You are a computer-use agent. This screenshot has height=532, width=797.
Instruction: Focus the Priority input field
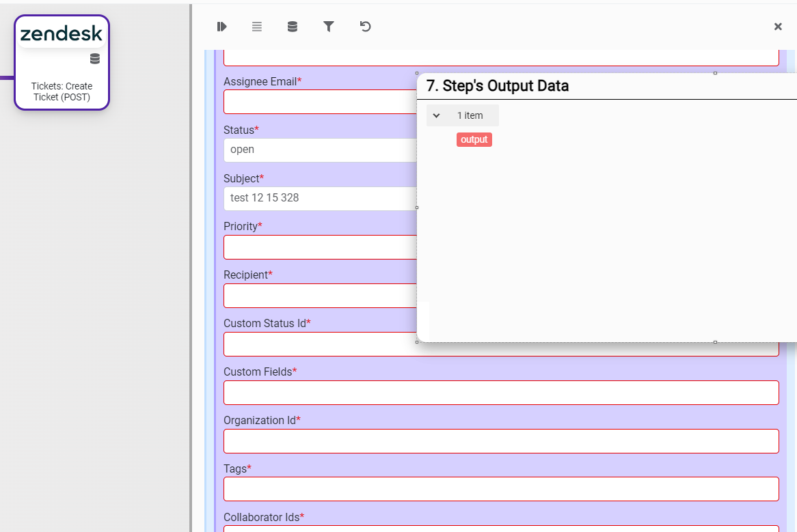click(x=319, y=247)
